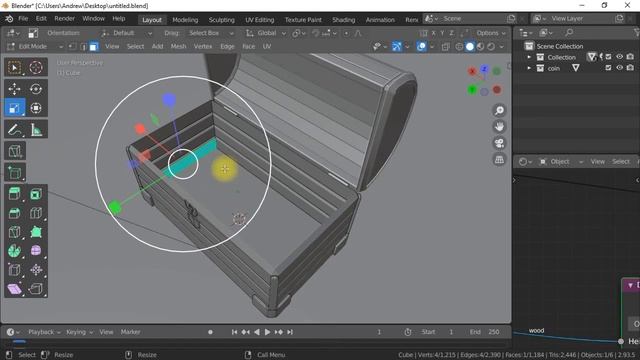Switch viewport shading to material preview
640x360 pixels.
480,47
